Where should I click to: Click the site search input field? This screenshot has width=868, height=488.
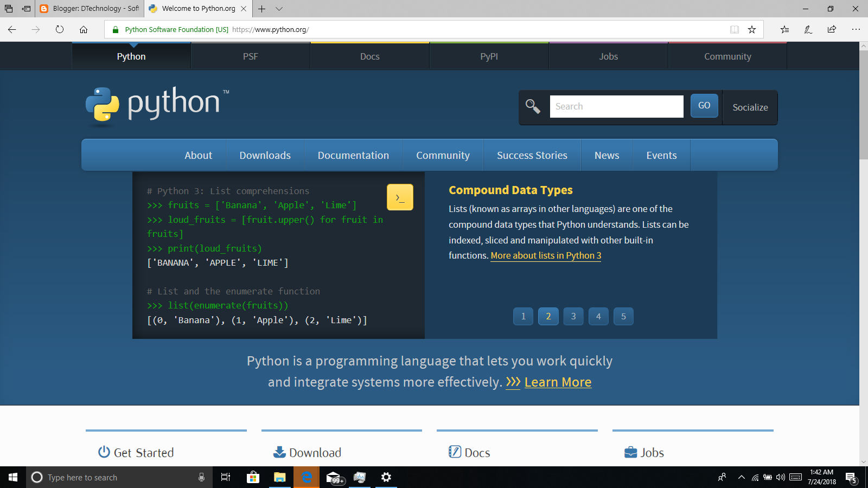click(617, 106)
